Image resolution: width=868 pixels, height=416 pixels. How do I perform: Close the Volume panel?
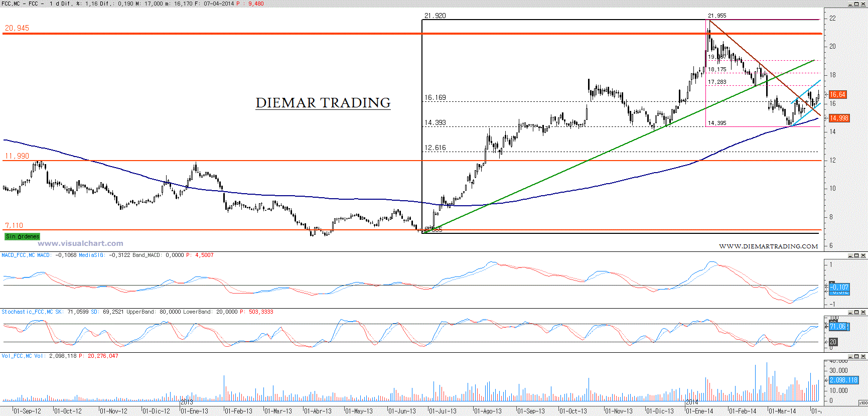pos(863,356)
